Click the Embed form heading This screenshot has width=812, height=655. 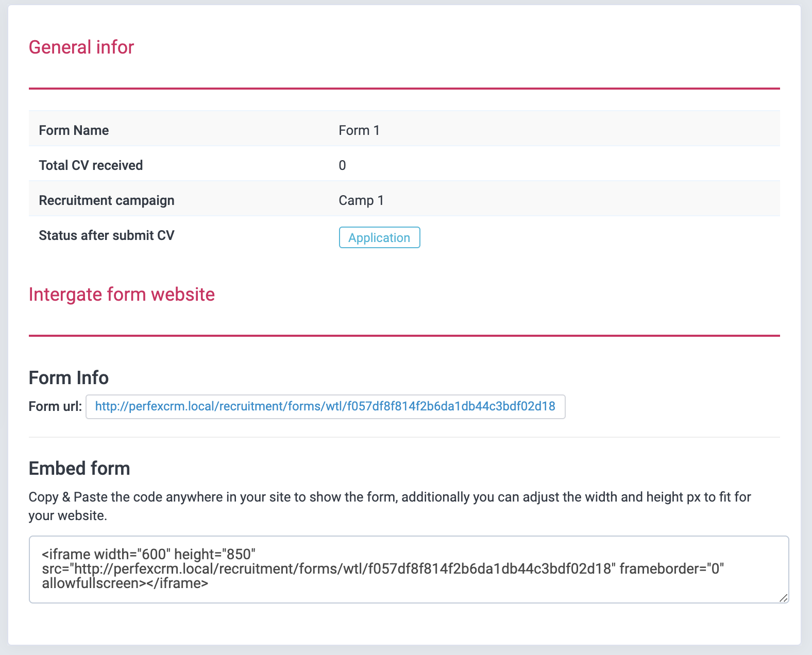[79, 469]
